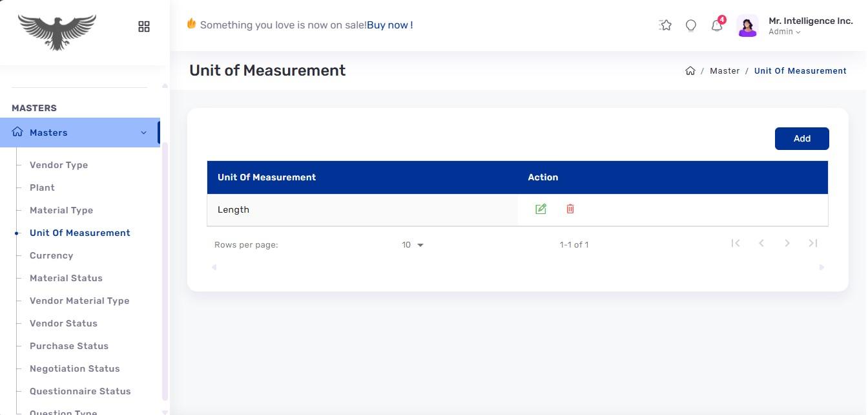
Task: Click Mr. Intelligence Inc. user name
Action: [x=811, y=21]
